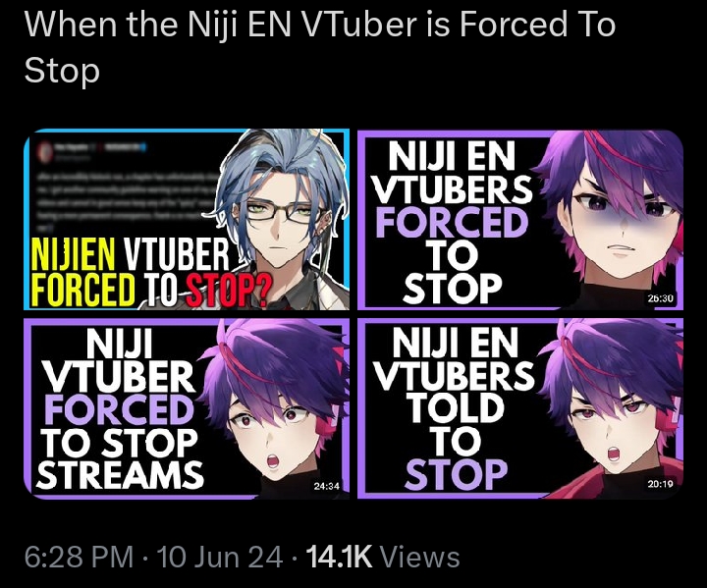Click the word "STREAMS" in the thumbnail
This screenshot has height=588, width=707.
120,475
